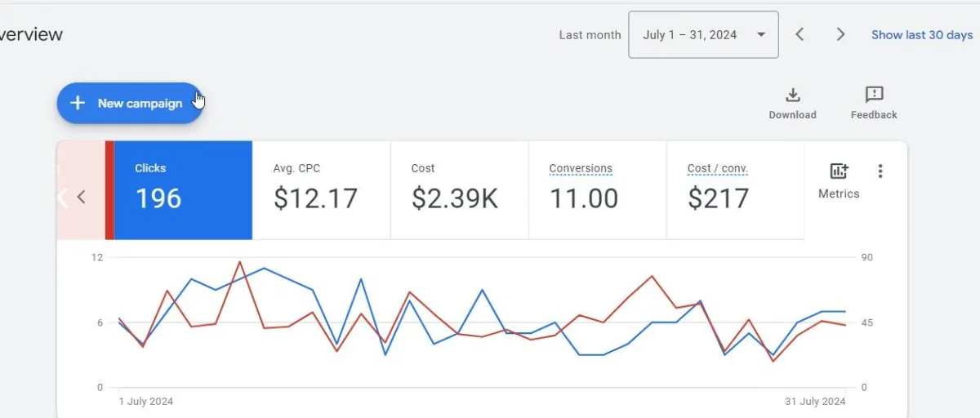Select the Conversions metric card
This screenshot has width=980, height=418.
(x=597, y=190)
